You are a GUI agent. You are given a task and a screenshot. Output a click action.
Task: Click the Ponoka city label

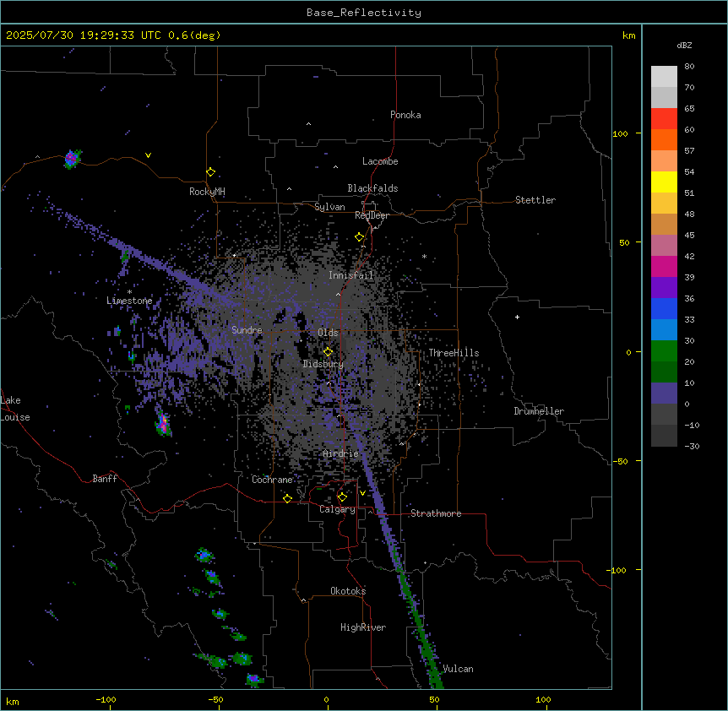pos(405,115)
